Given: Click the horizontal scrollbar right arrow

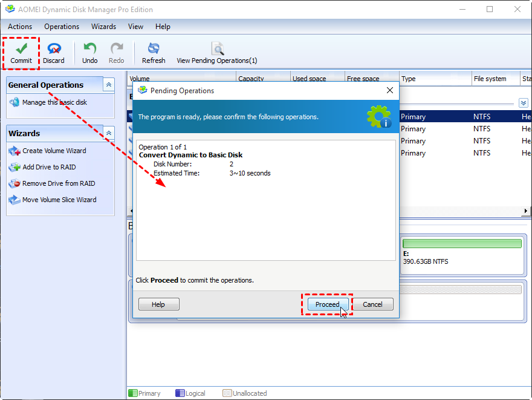Looking at the screenshot, I should 525,211.
